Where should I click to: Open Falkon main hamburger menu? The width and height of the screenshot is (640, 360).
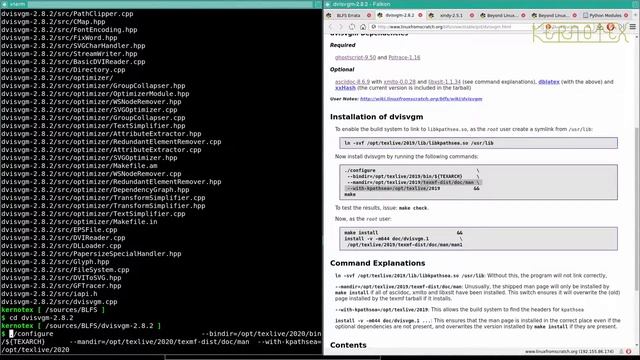(x=632, y=27)
